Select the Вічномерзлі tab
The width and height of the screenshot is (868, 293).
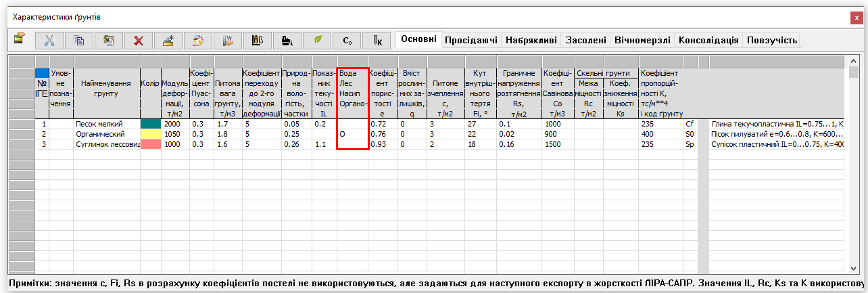pyautogui.click(x=643, y=41)
